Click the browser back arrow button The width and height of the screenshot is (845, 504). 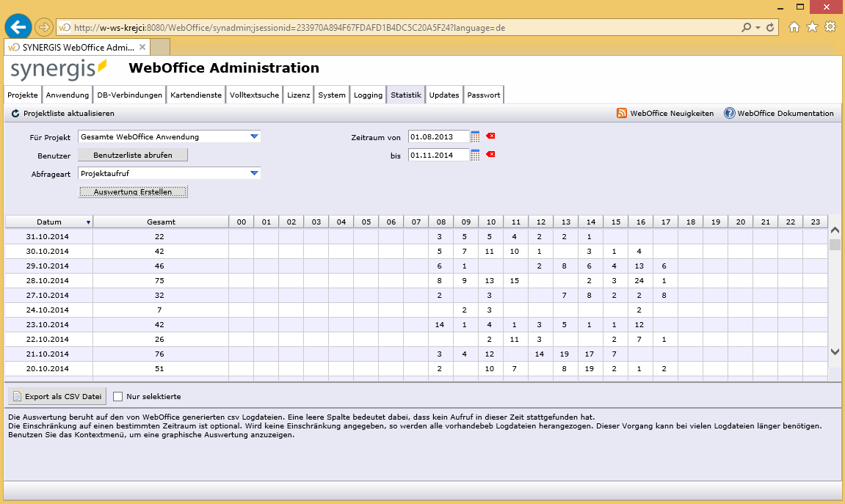(x=18, y=27)
